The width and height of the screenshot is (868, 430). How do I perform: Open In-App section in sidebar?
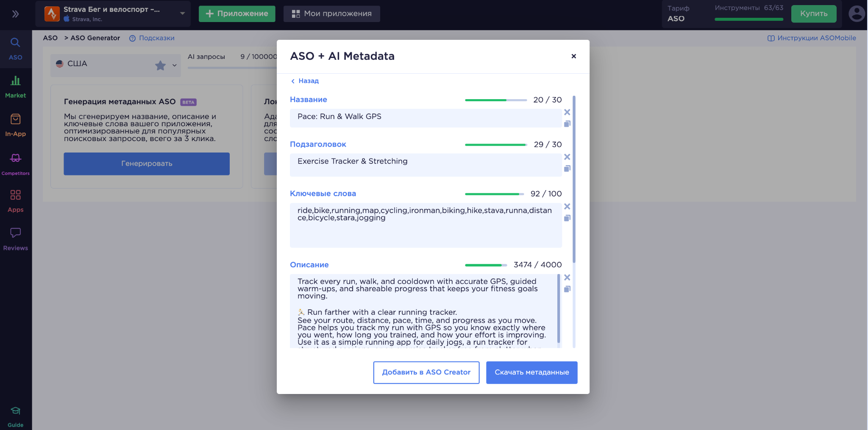pyautogui.click(x=15, y=125)
